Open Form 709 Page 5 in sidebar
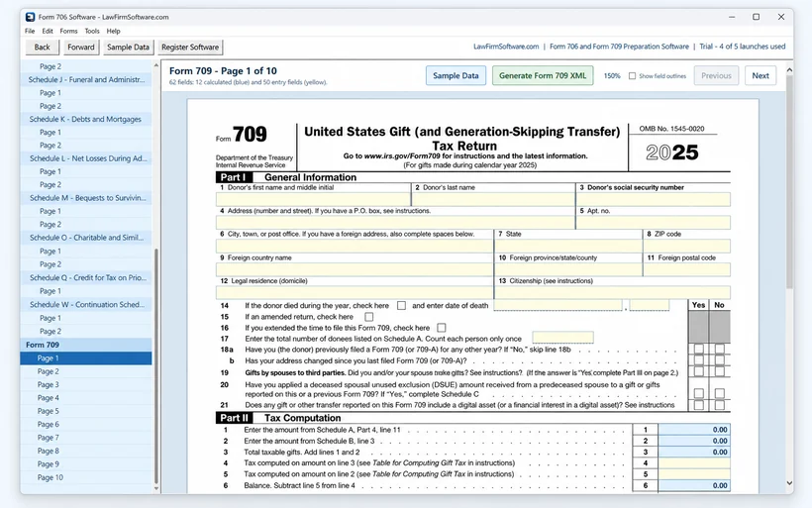812x508 pixels. click(86, 411)
